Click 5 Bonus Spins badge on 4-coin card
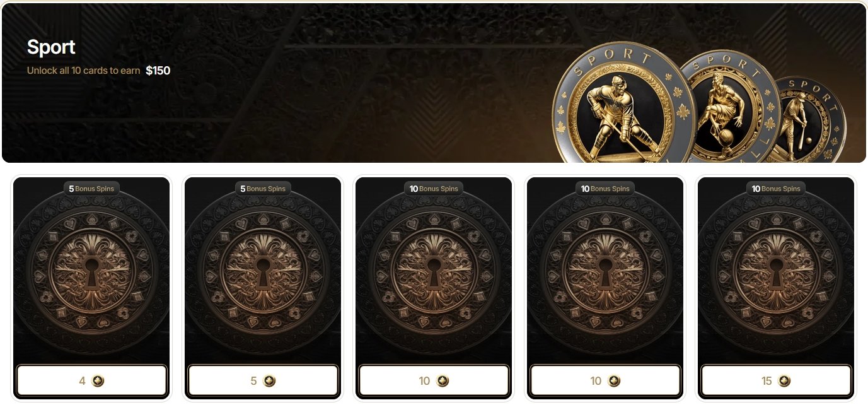Image resolution: width=868 pixels, height=405 pixels. click(91, 189)
